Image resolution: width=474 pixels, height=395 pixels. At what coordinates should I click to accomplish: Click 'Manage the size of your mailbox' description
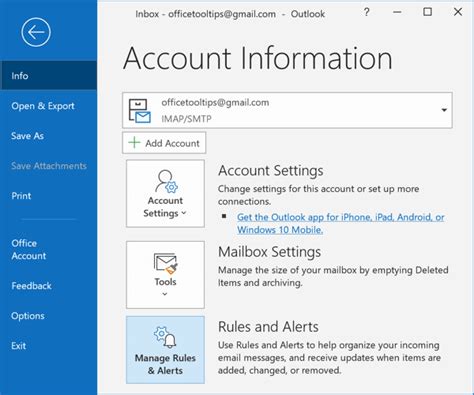(333, 276)
